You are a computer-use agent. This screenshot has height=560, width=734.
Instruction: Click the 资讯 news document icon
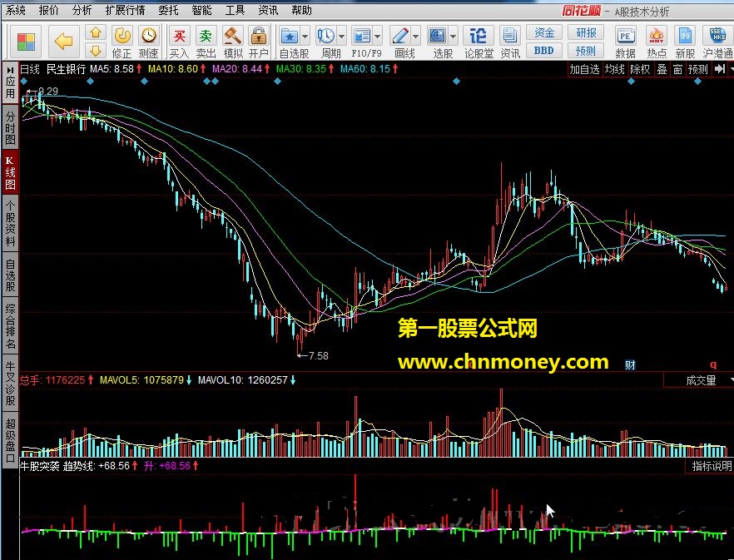pos(510,36)
